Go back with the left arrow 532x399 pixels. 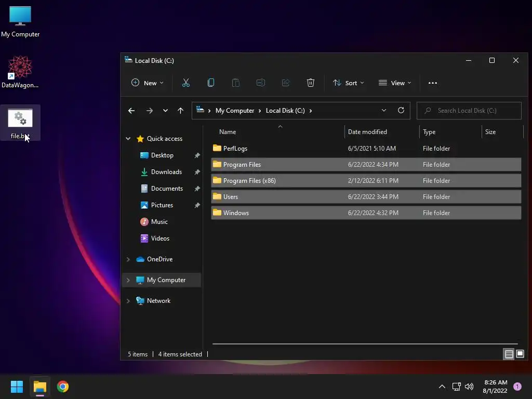tap(131, 111)
